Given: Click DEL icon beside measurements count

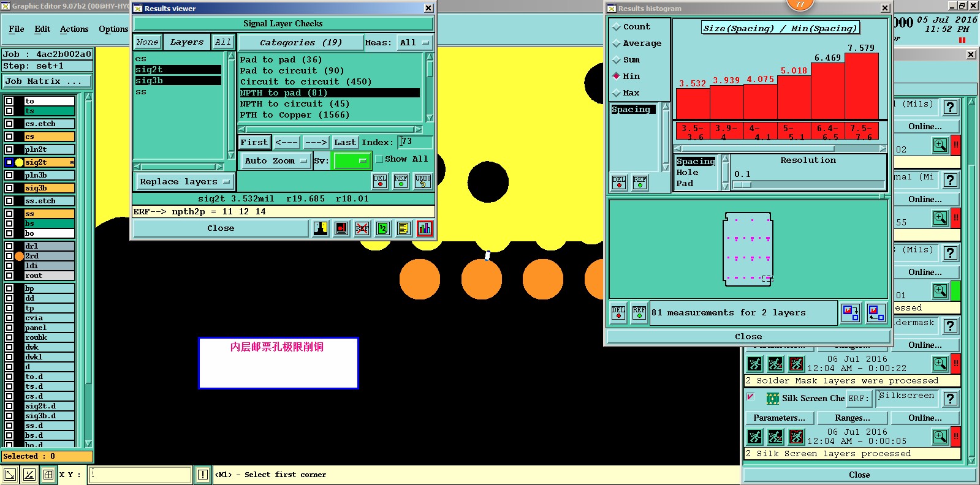Looking at the screenshot, I should point(618,313).
